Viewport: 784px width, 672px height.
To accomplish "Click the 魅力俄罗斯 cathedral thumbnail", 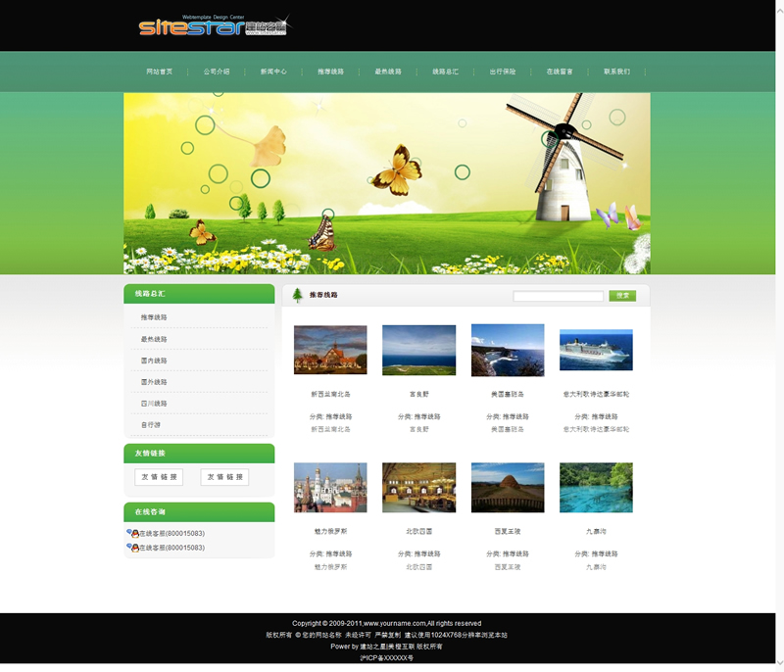I will pyautogui.click(x=330, y=488).
